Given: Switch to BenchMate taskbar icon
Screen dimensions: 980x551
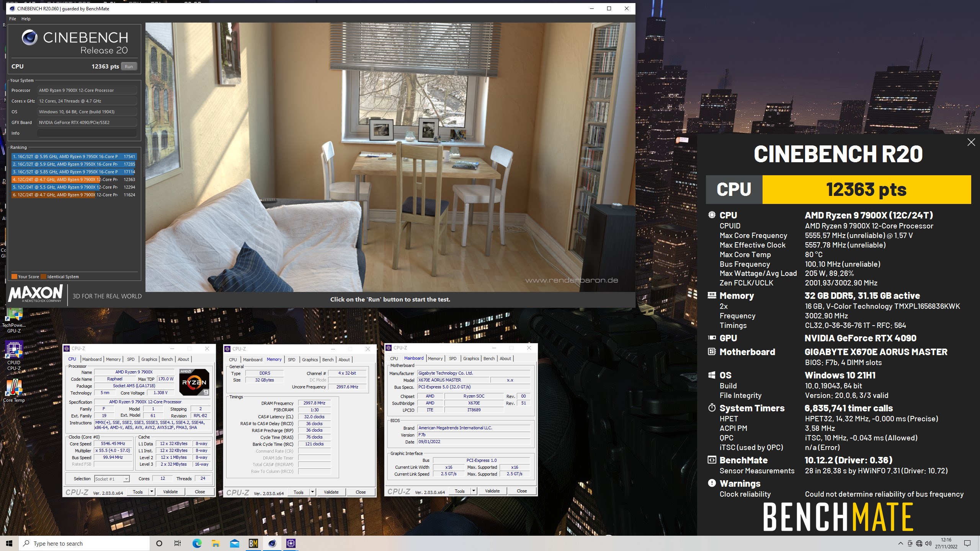Looking at the screenshot, I should click(x=253, y=543).
